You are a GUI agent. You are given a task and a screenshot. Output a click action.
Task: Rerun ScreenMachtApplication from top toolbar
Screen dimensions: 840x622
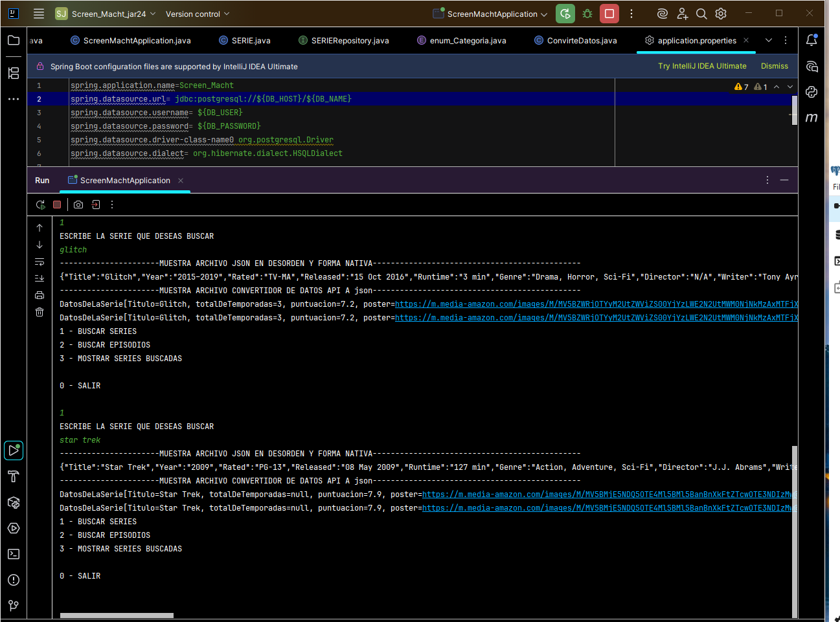point(565,14)
